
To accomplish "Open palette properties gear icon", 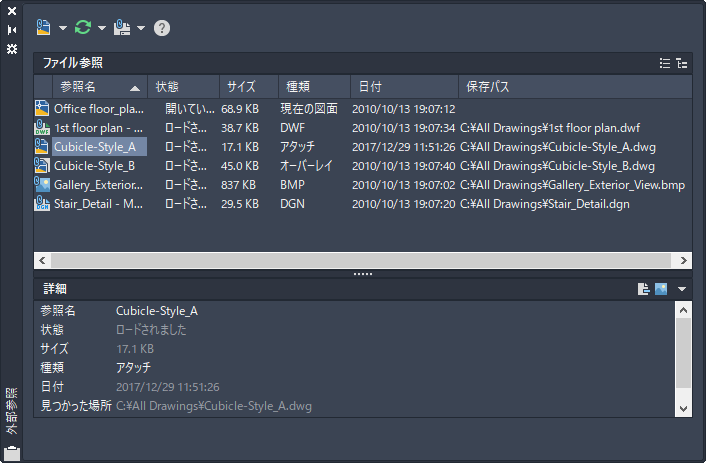I will 12,49.
